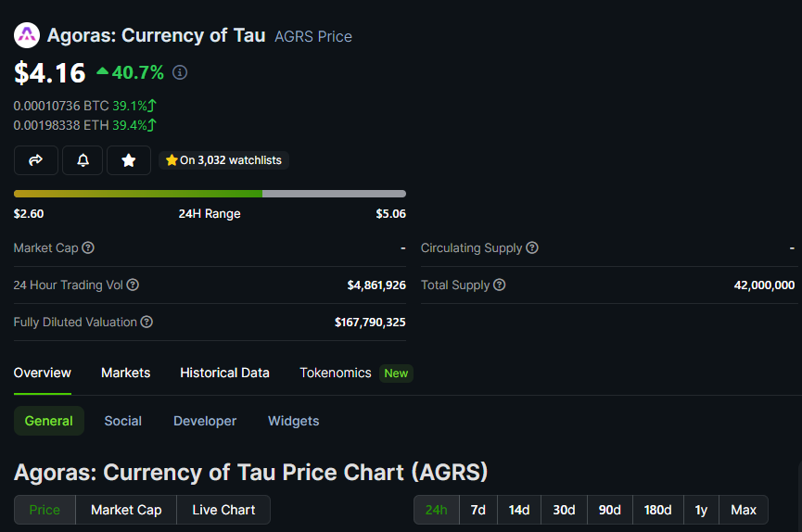Image resolution: width=802 pixels, height=532 pixels.
Task: Click the 42,000,000 total supply value
Action: (764, 285)
